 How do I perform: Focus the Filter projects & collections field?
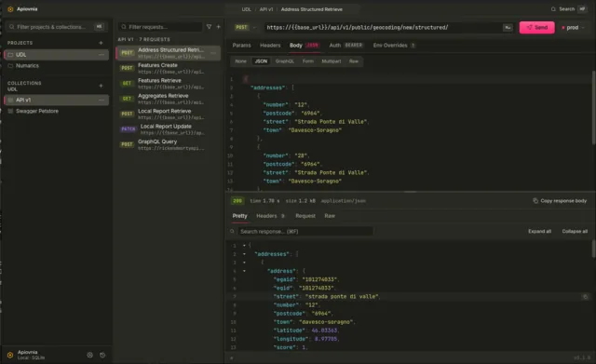tap(56, 27)
